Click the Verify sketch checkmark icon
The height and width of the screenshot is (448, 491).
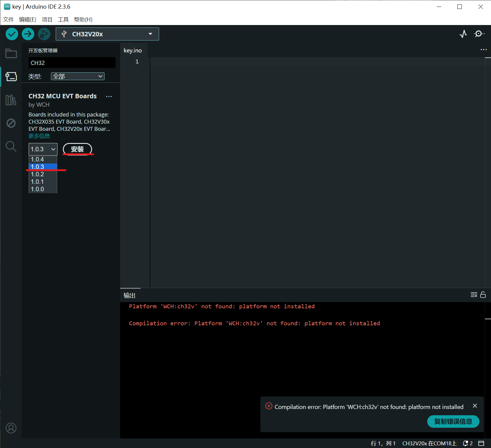click(x=12, y=34)
